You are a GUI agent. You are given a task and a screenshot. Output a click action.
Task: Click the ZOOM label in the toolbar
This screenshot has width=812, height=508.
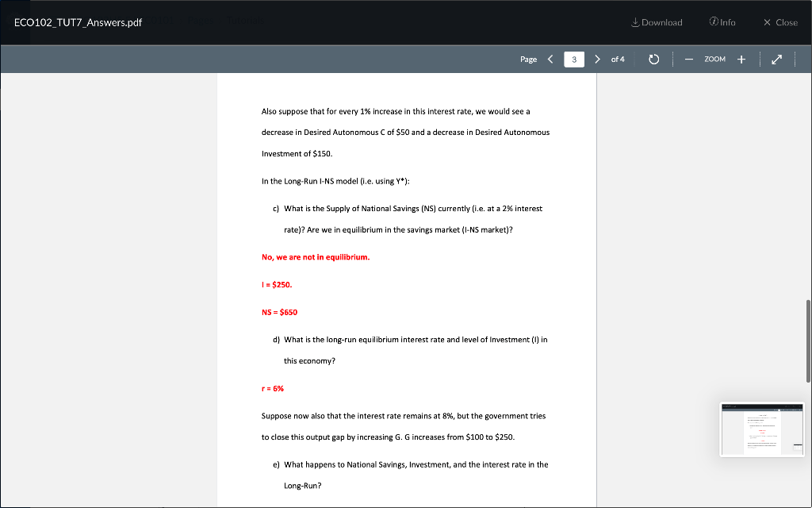pyautogui.click(x=715, y=59)
